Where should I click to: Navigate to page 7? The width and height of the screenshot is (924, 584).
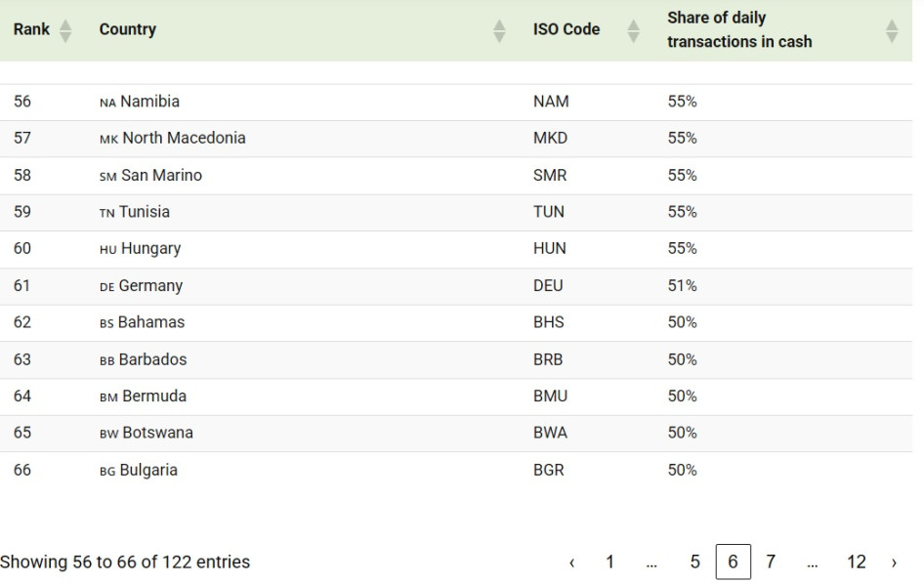coord(771,562)
